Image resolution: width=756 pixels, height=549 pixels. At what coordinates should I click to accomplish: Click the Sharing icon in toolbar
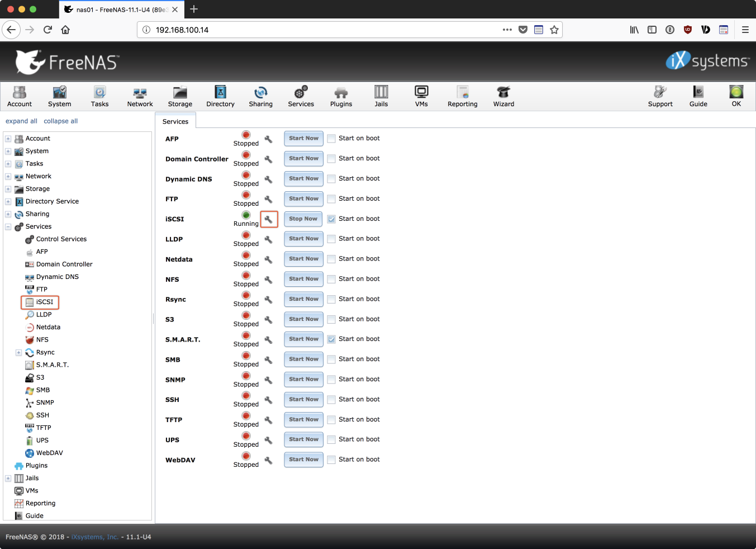[260, 96]
